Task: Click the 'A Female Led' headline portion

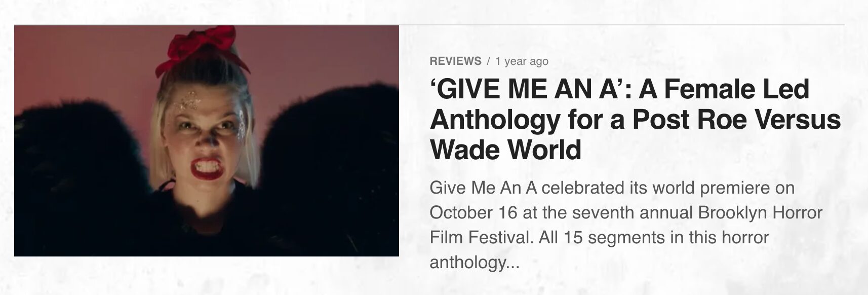Action: [723, 89]
